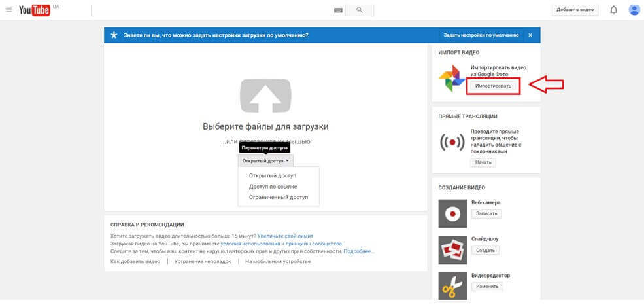
Task: Expand the Открытый доступ privacy dropdown
Action: tap(265, 160)
